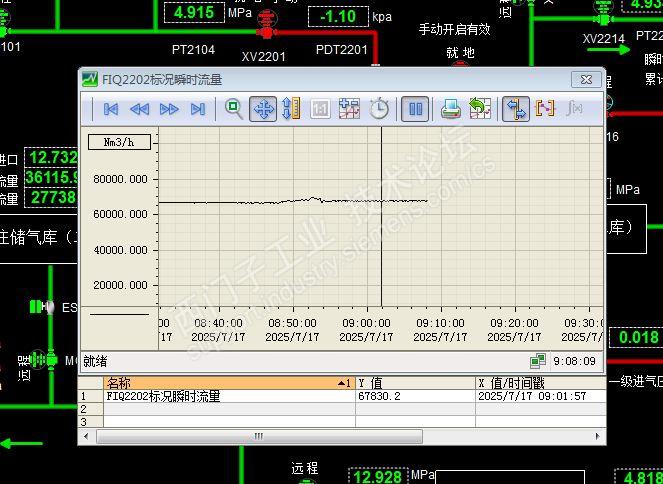Image resolution: width=663 pixels, height=484 pixels.
Task: Click the PT2104 pressure value 4.915
Action: point(194,13)
